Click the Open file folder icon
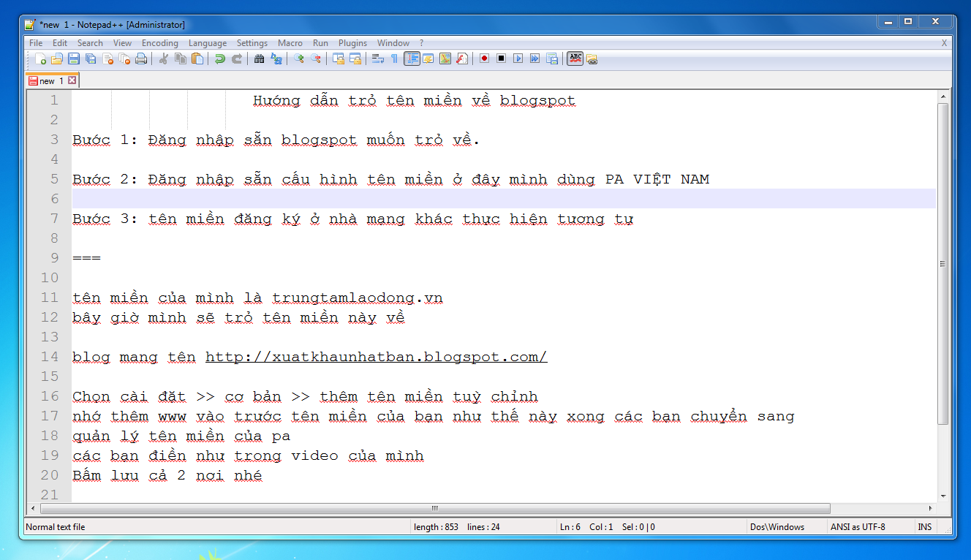The width and height of the screenshot is (971, 560). [56, 58]
